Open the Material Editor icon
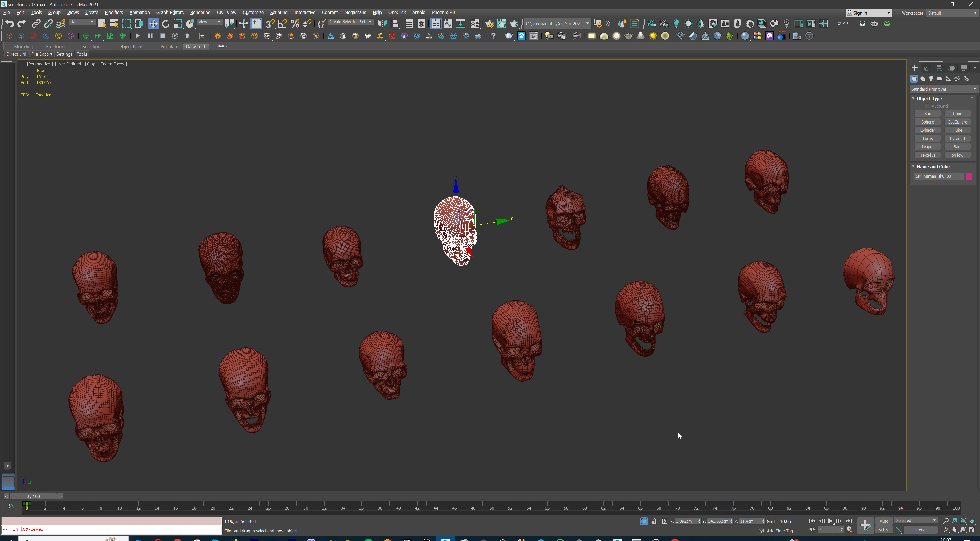 [x=475, y=23]
